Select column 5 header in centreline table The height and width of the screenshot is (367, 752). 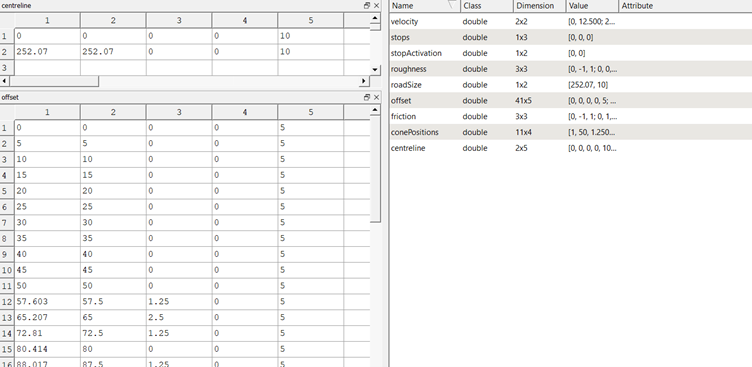(310, 20)
